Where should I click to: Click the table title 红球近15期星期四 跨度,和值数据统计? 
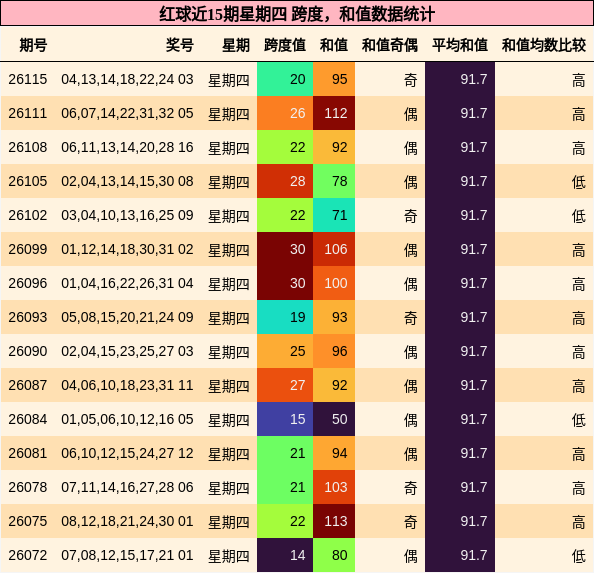coord(297,14)
